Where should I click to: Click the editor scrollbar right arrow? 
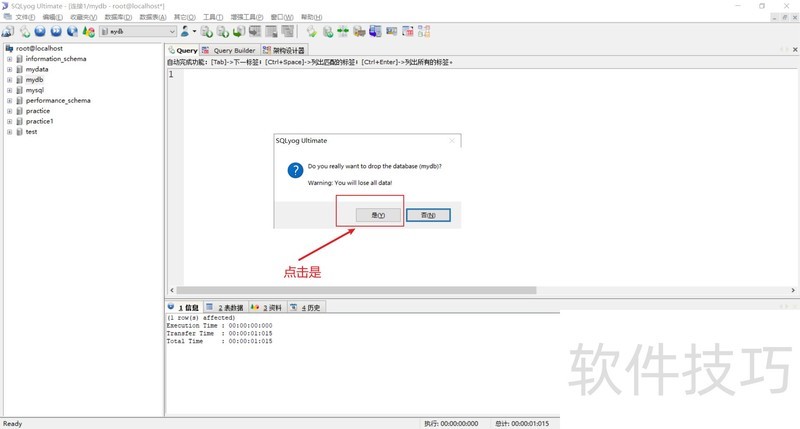tap(793, 290)
